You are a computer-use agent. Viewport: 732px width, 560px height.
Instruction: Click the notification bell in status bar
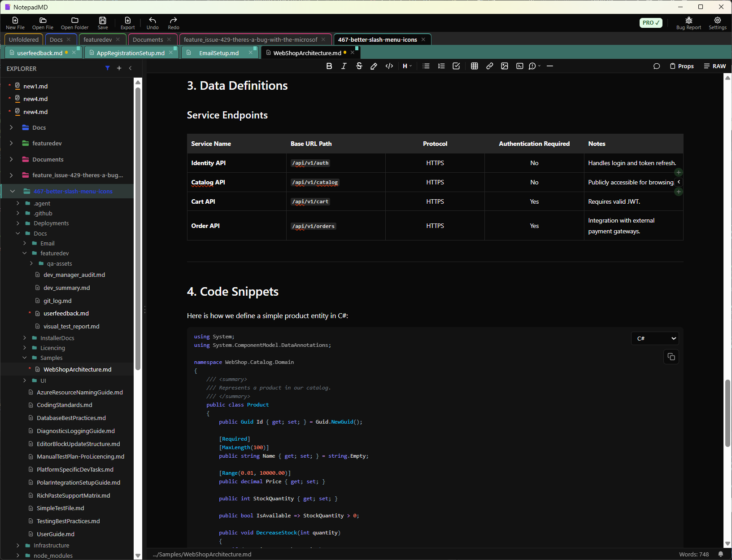(720, 554)
